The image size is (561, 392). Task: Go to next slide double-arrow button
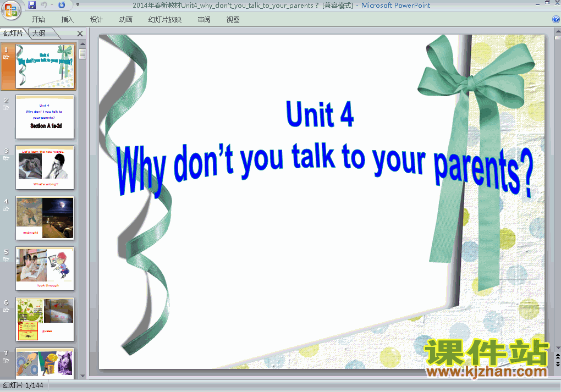(558, 364)
